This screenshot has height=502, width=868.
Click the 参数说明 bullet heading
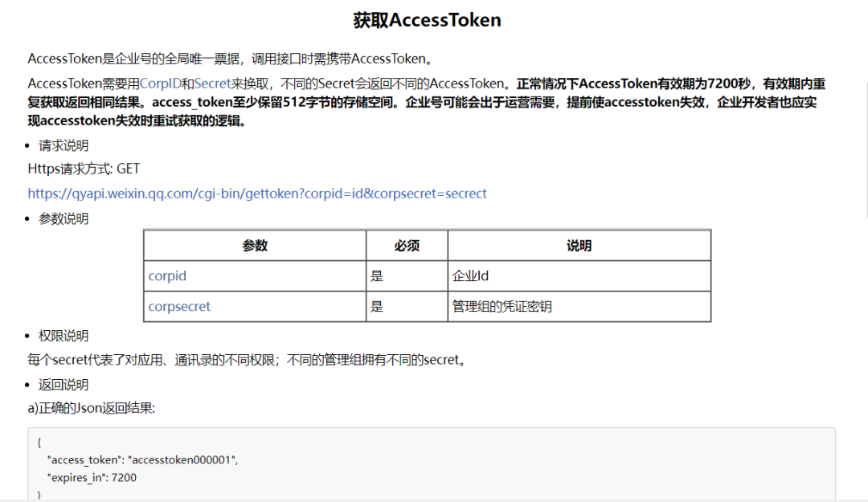coord(63,218)
